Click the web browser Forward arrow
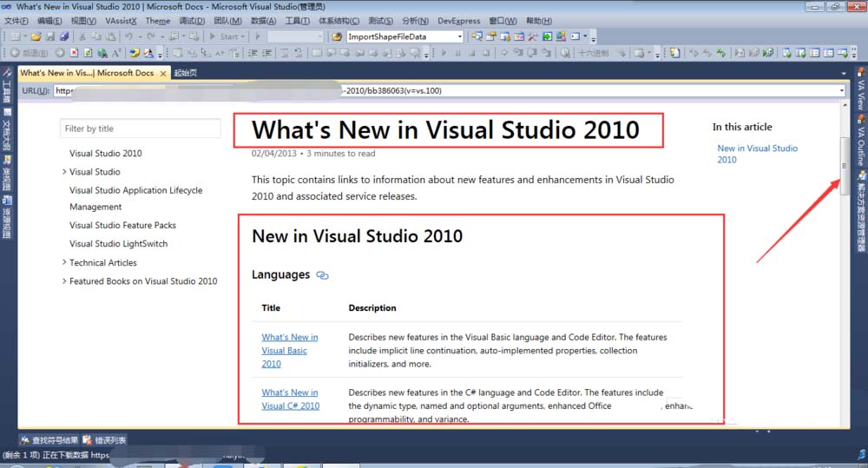This screenshot has width=868, height=468. click(60, 53)
